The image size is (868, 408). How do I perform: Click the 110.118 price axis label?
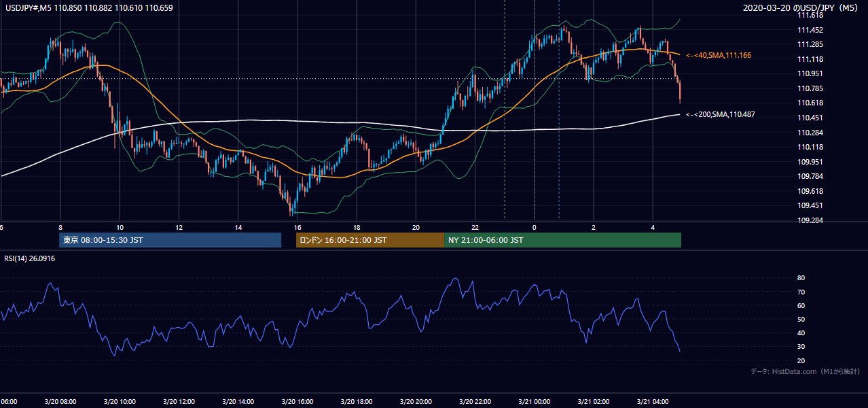(810, 147)
